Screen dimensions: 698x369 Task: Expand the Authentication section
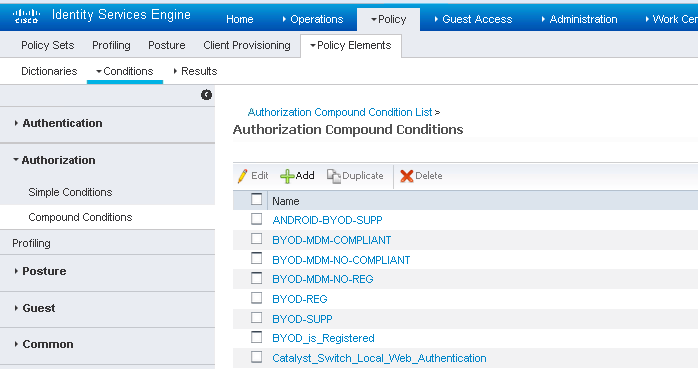pyautogui.click(x=62, y=123)
